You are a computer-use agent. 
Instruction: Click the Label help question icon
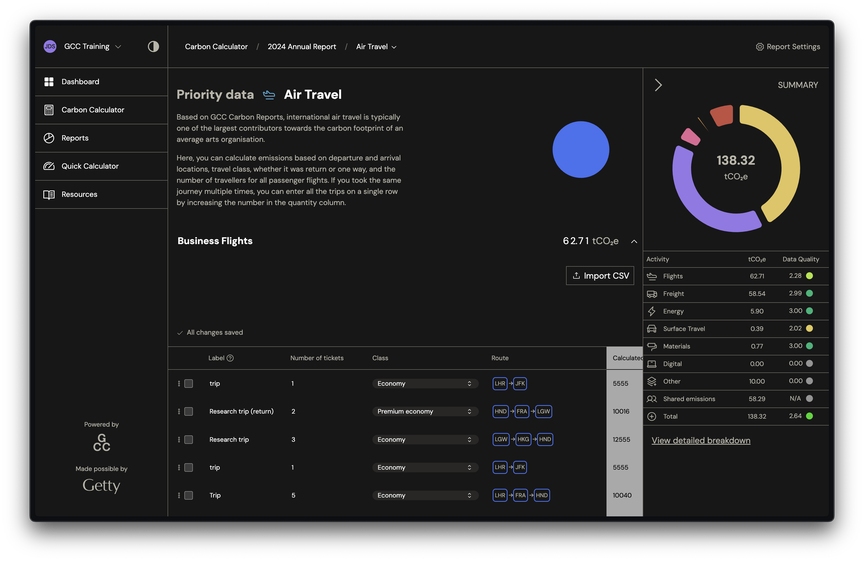tap(230, 358)
